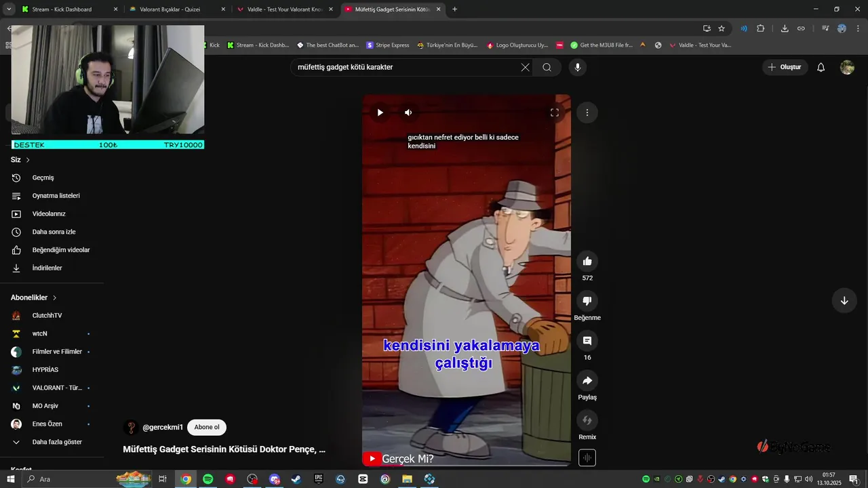Open the Remix option
This screenshot has height=488, width=868.
[587, 420]
